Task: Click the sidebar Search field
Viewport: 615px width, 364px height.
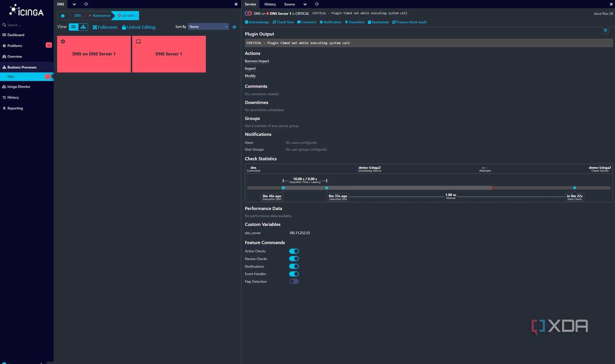Action: point(27,25)
